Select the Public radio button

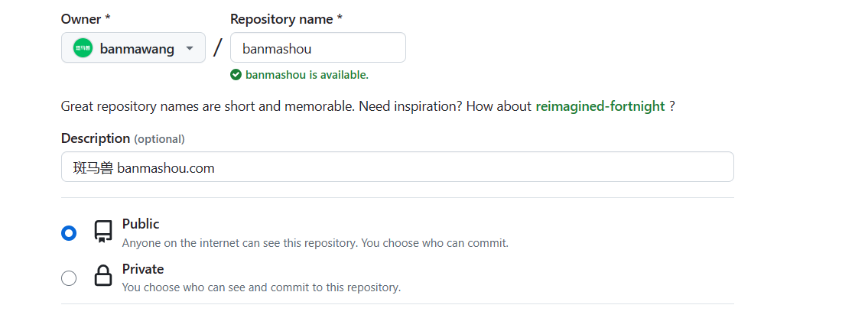(x=69, y=233)
